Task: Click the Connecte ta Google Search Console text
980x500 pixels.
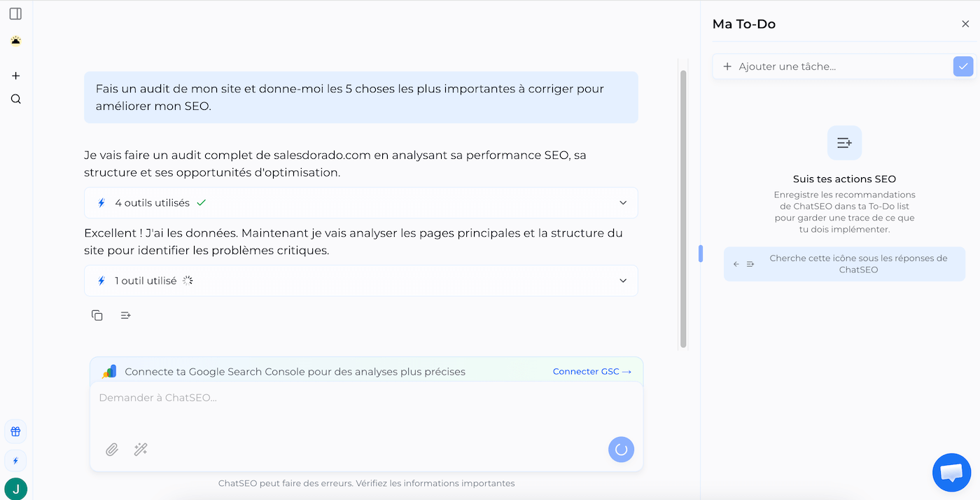Action: click(295, 371)
